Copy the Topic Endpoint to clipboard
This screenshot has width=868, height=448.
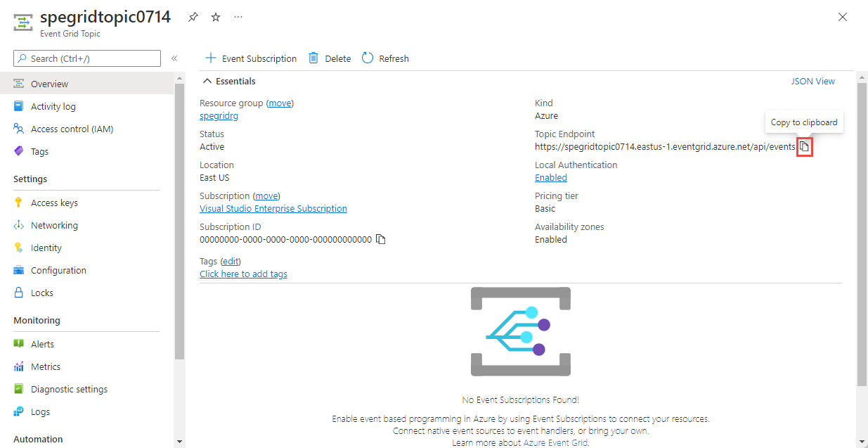coord(805,146)
